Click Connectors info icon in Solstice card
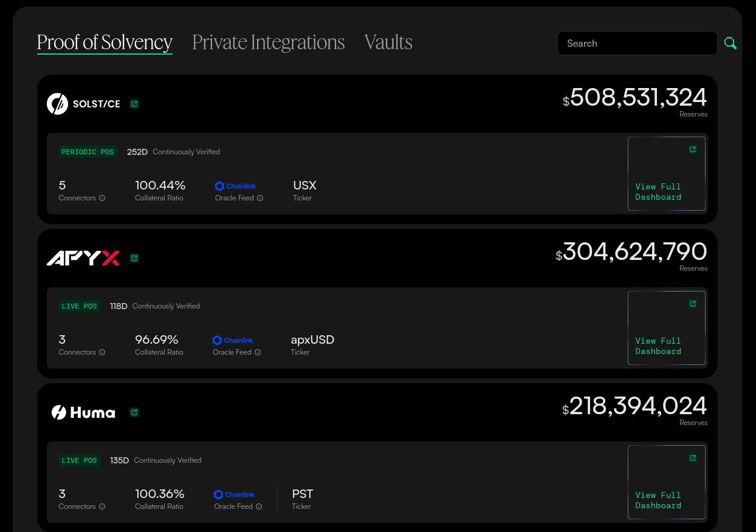 tap(102, 198)
